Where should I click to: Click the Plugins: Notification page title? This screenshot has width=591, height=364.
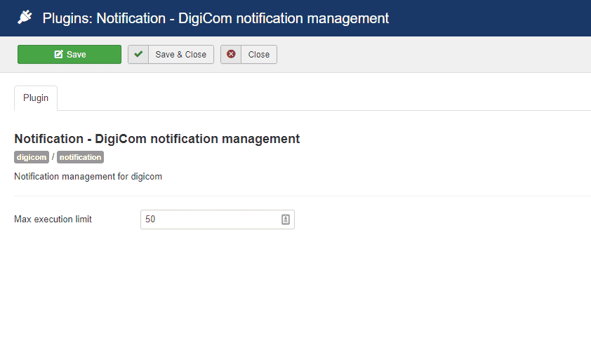tap(215, 18)
